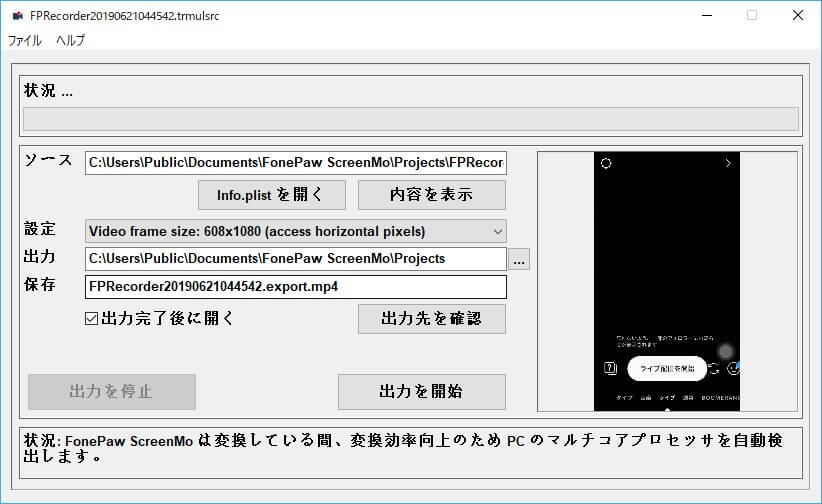
Task: Open the ヘルプ menu
Action: 70,40
